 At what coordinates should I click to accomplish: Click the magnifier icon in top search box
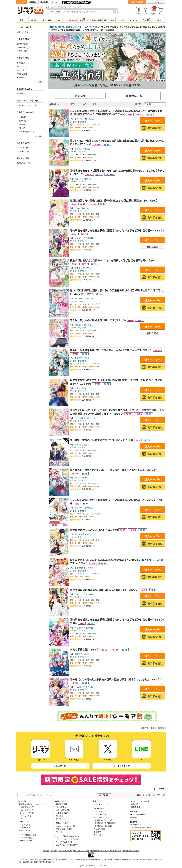[115, 12]
